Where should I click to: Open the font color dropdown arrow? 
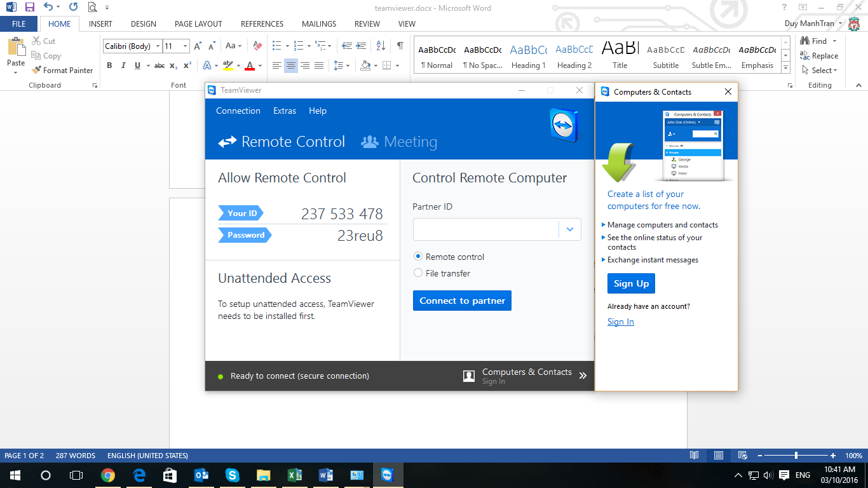[x=260, y=65]
